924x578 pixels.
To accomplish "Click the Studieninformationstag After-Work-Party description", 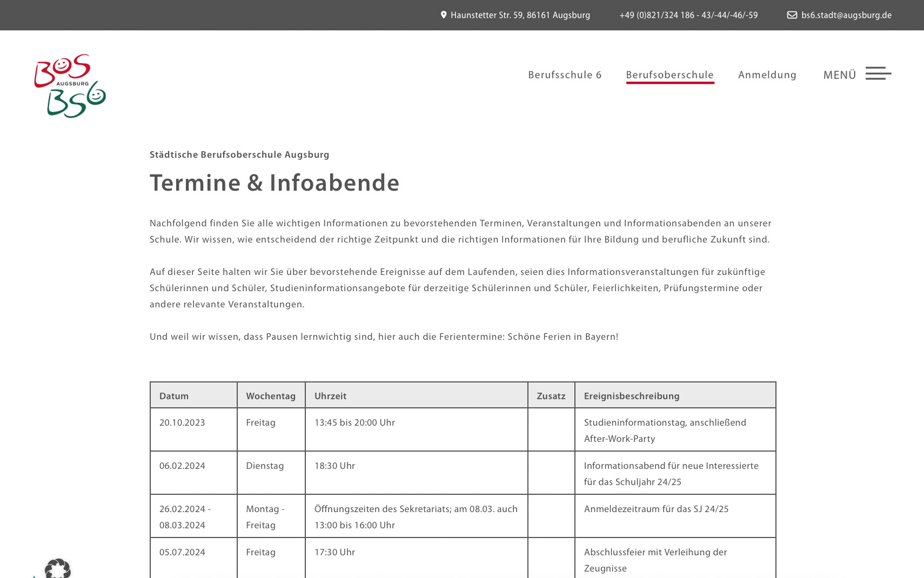I will click(x=675, y=429).
